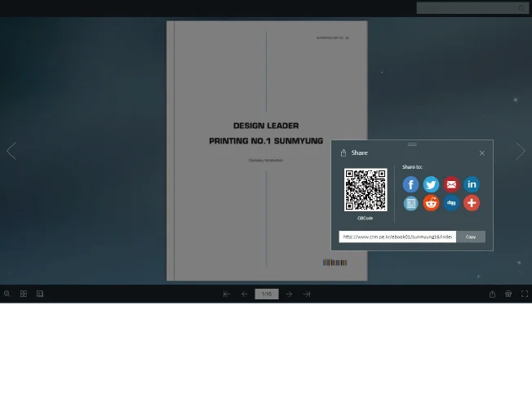Share the book on Facebook

410,184
